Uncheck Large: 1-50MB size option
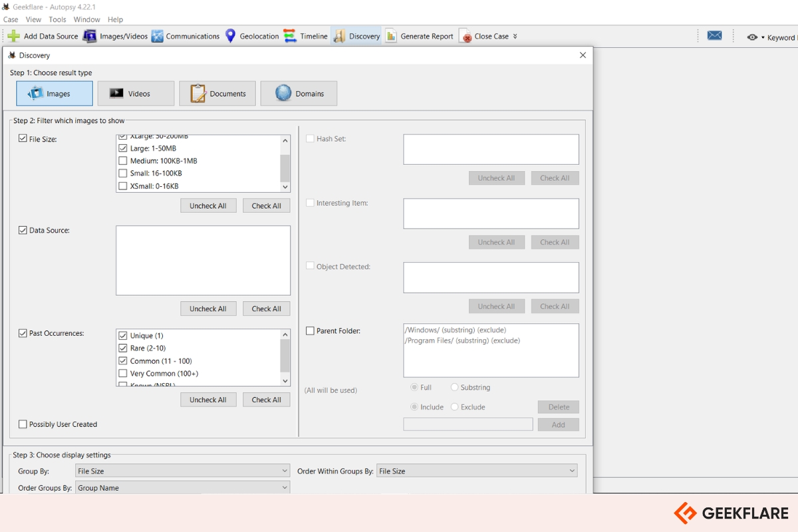 (x=122, y=148)
